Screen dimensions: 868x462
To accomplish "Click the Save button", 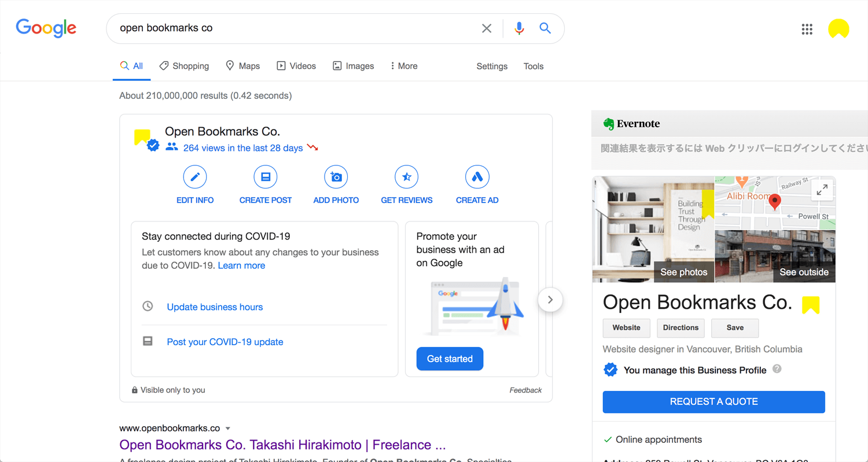I will 735,328.
